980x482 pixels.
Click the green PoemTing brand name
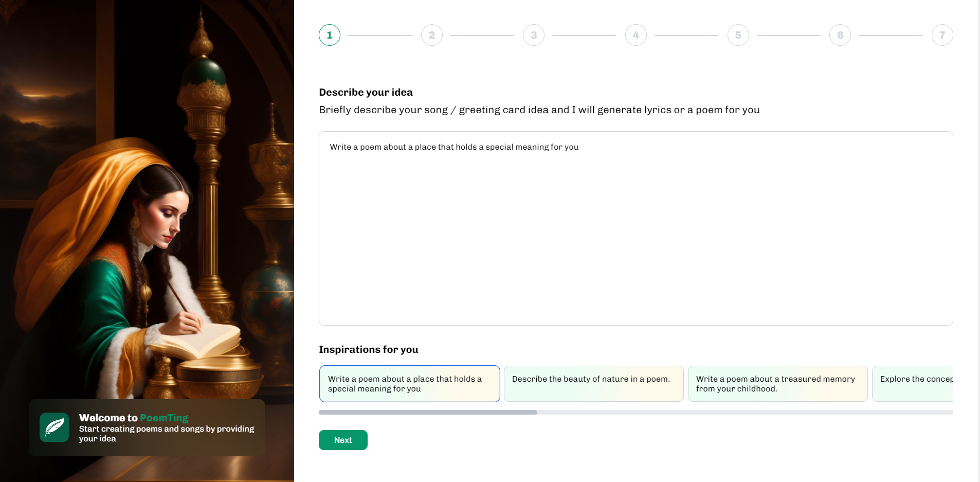164,418
